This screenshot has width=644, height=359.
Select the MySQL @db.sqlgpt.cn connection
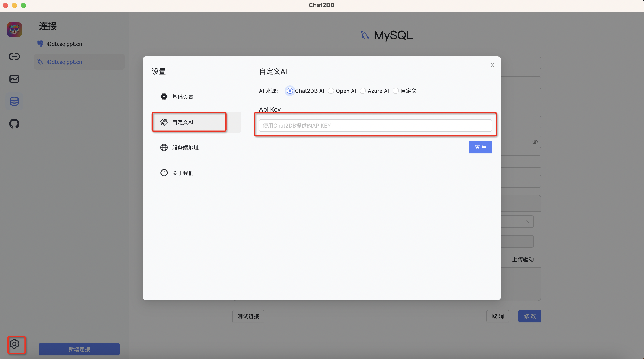pos(79,62)
